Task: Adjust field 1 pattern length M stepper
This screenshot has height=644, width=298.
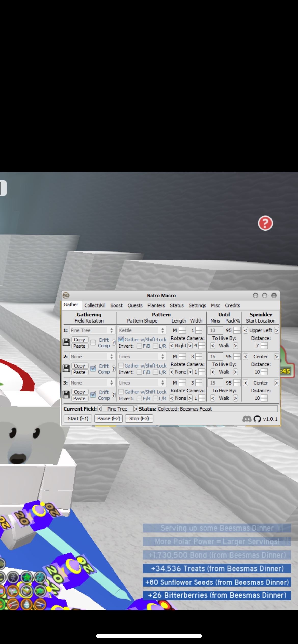Action: tap(182, 330)
